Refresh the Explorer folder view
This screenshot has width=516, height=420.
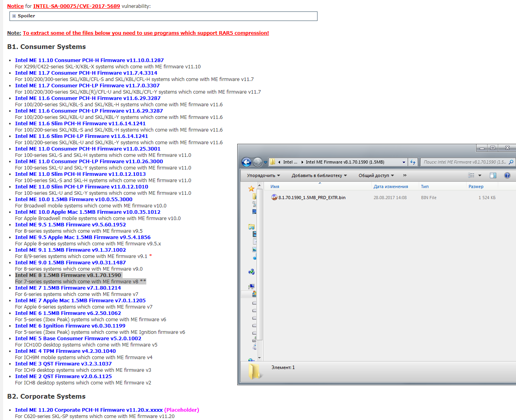click(413, 162)
